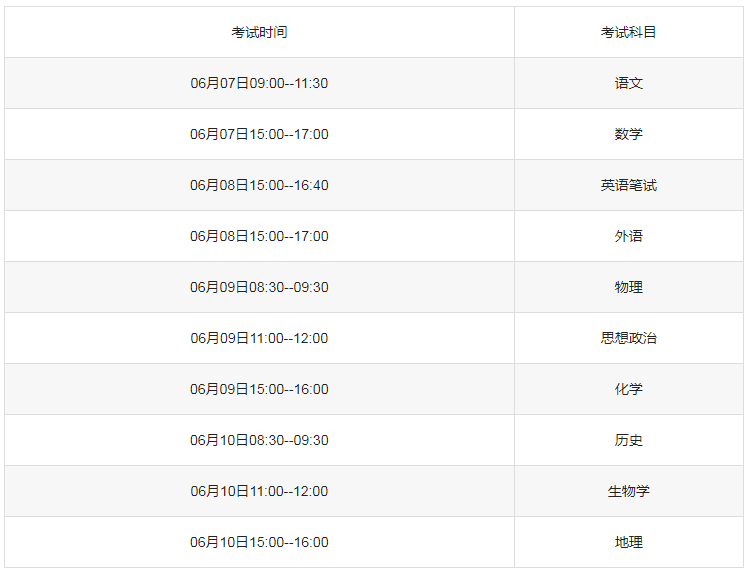This screenshot has height=572, width=748.
Task: Select the 06月08日15:00--17:00 time cell
Action: (x=259, y=236)
